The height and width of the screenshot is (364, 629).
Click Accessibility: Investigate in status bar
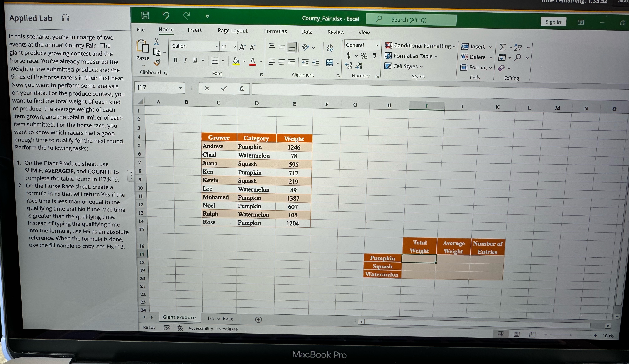point(213,329)
